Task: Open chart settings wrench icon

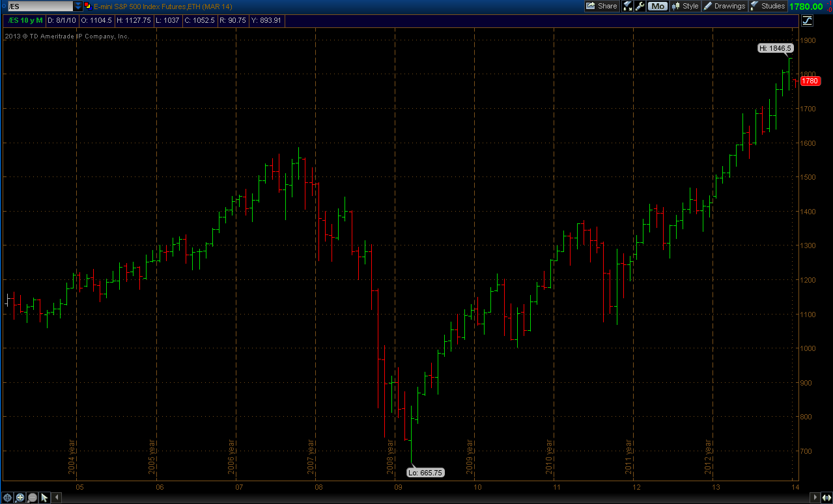Action: [640, 6]
